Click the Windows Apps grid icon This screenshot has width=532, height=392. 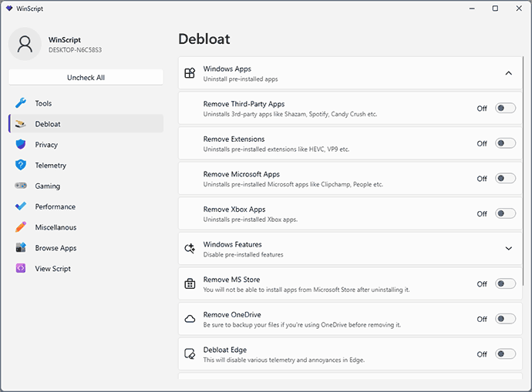190,73
